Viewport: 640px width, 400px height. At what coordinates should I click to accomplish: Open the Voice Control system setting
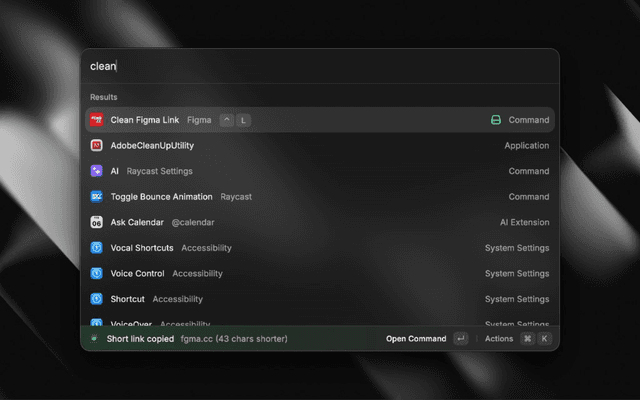[x=300, y=273]
